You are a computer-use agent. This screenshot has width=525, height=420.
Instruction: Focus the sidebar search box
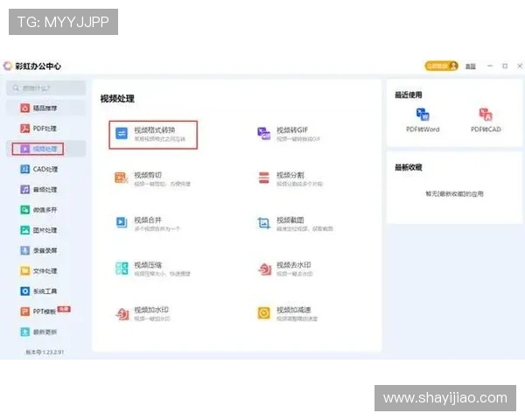(x=45, y=88)
